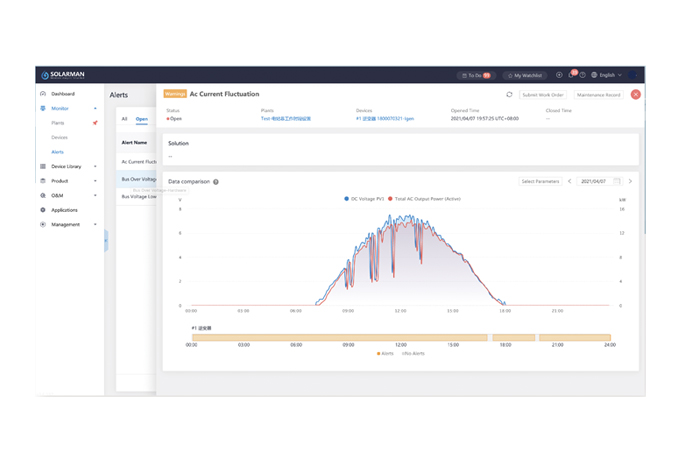Open the Dashboard from the sidebar

(x=62, y=94)
